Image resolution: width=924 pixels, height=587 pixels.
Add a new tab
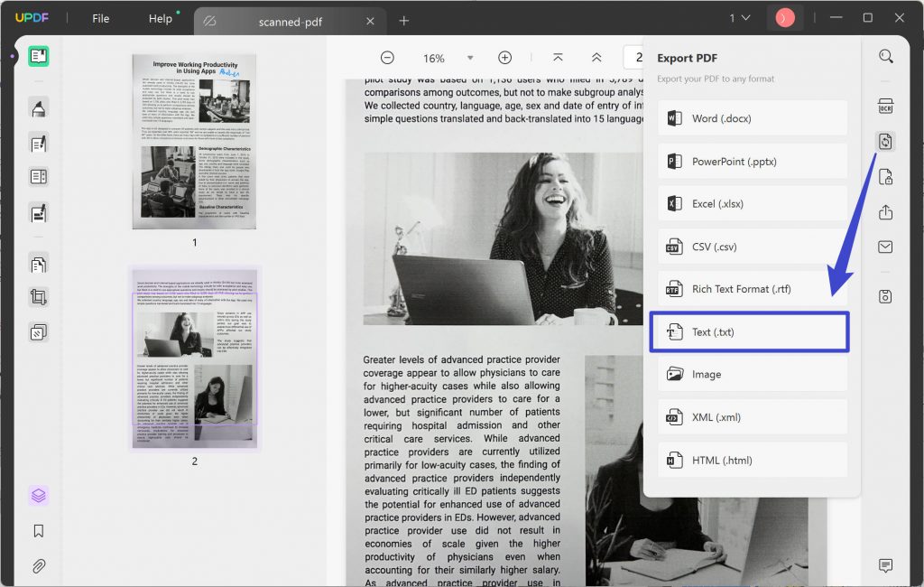(403, 22)
